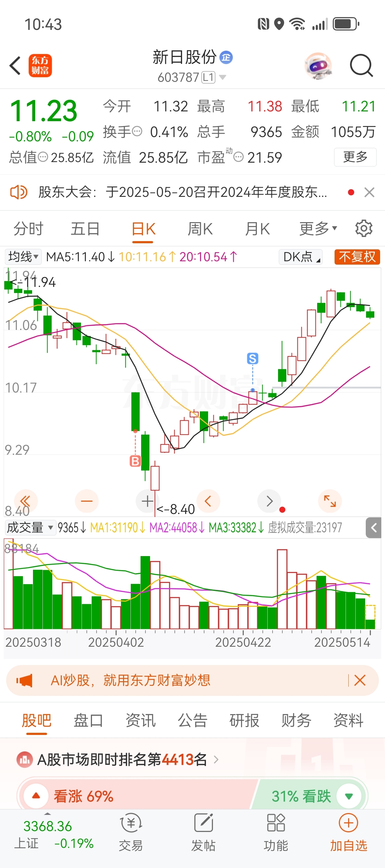The image size is (385, 868).
Task: Tap the stock name 新日股份
Action: [x=185, y=57]
